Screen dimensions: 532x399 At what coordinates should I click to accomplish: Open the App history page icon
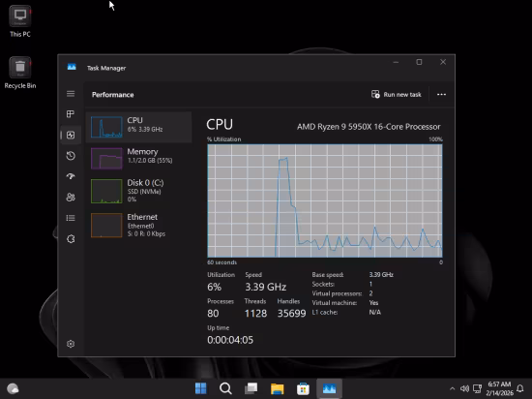click(x=71, y=156)
